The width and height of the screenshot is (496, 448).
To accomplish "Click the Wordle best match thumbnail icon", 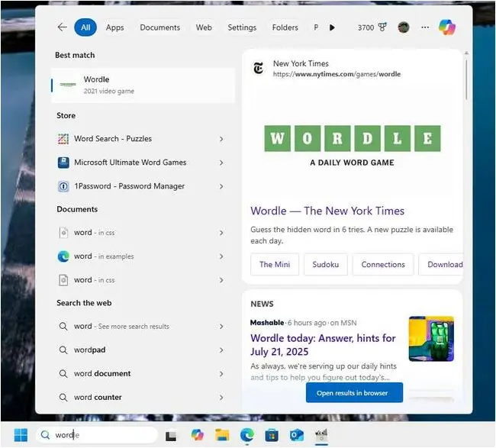I will 68,85.
